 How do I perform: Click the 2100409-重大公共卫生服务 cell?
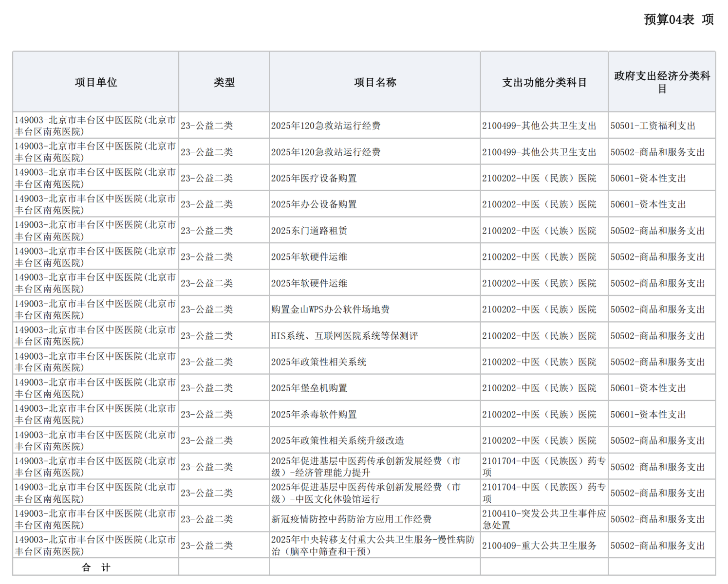539,546
